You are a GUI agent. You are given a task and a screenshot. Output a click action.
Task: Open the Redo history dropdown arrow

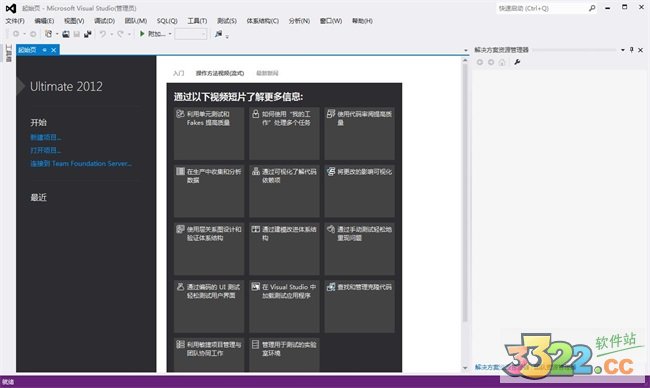pos(129,34)
